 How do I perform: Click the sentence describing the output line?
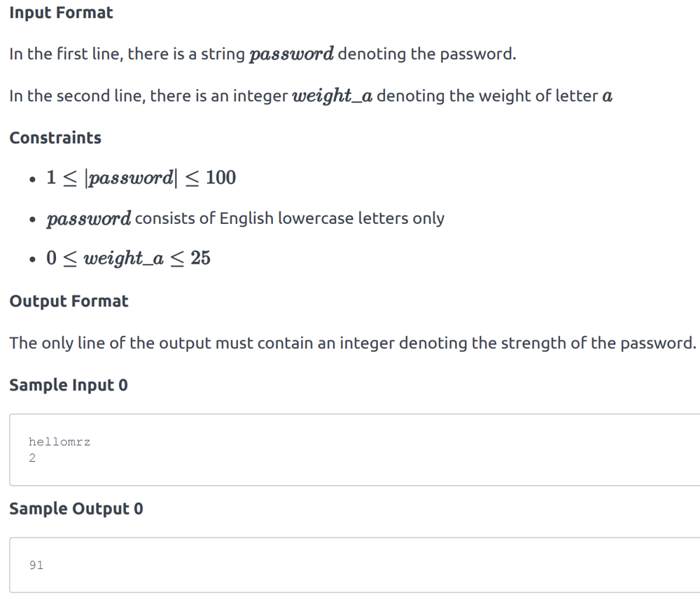pyautogui.click(x=353, y=343)
